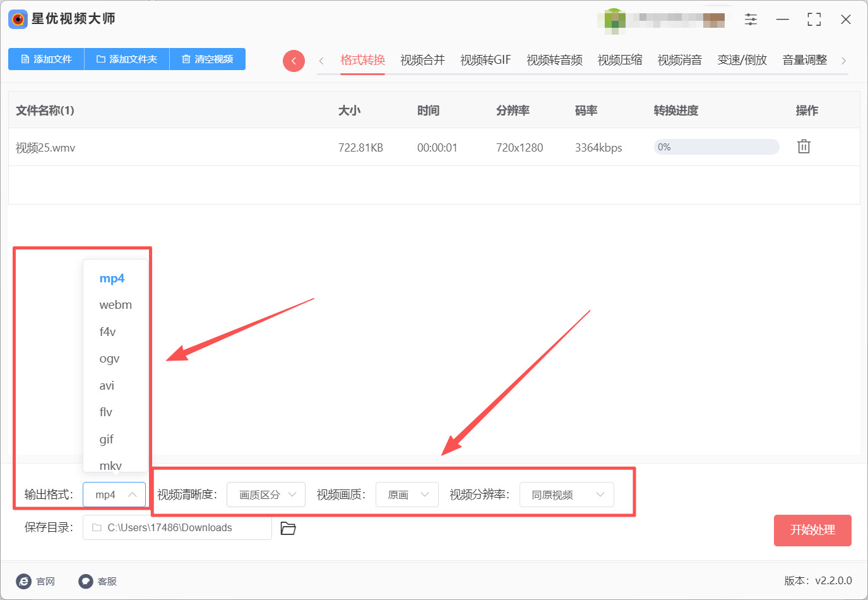Click the 720x1280 resolution value
Image resolution: width=868 pixels, height=600 pixels.
pos(520,148)
